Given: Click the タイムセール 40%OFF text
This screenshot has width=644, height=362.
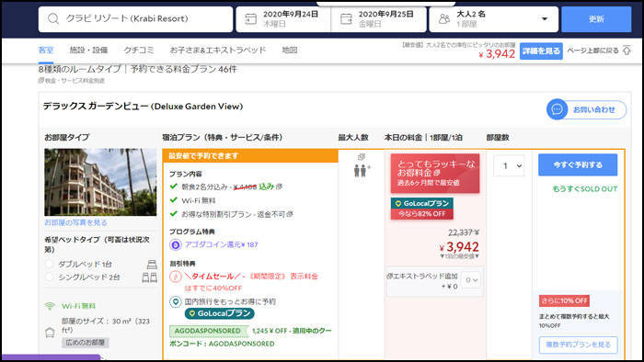Looking at the screenshot, I should (x=251, y=282).
